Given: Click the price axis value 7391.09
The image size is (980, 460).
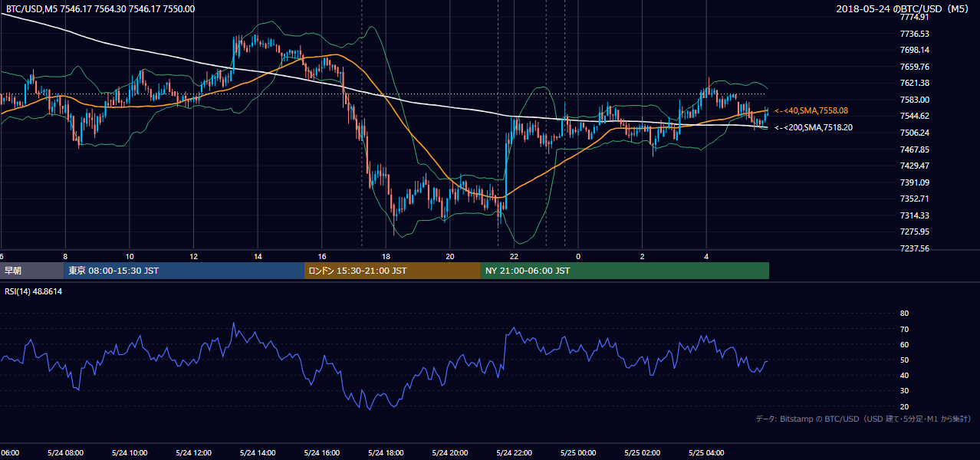Looking at the screenshot, I should pos(914,182).
